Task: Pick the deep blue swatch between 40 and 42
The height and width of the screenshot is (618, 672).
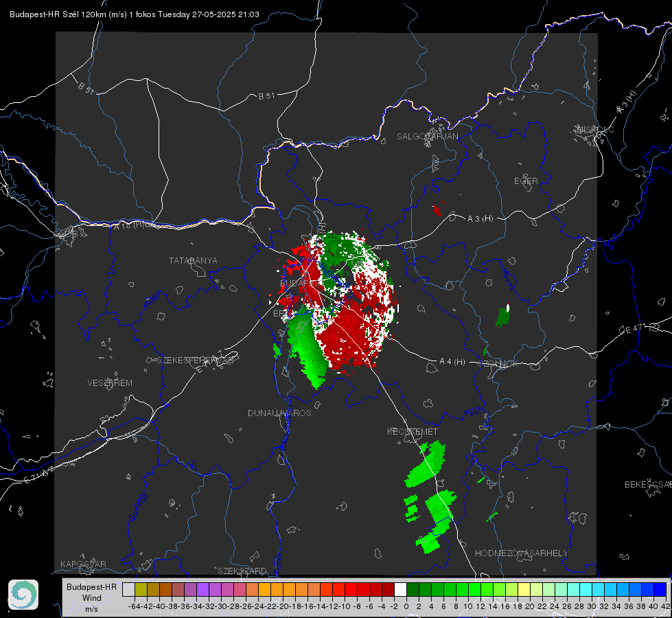Action: [660, 590]
